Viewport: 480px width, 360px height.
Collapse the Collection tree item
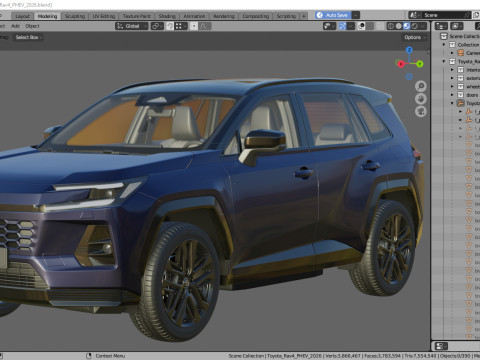tap(444, 45)
